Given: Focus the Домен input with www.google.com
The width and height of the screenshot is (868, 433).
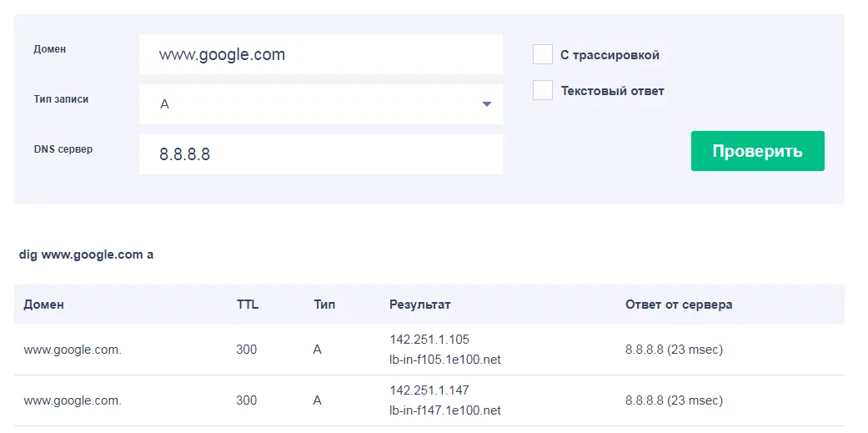Looking at the screenshot, I should pyautogui.click(x=320, y=54).
